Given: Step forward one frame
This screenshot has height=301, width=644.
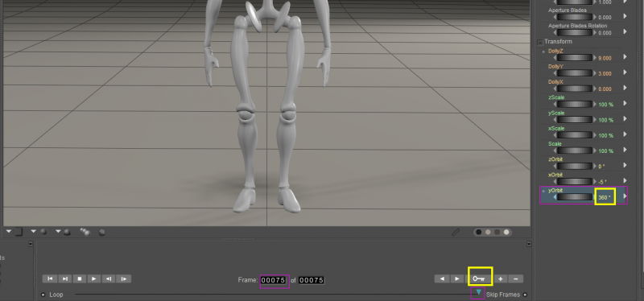Looking at the screenshot, I should click(x=124, y=278).
